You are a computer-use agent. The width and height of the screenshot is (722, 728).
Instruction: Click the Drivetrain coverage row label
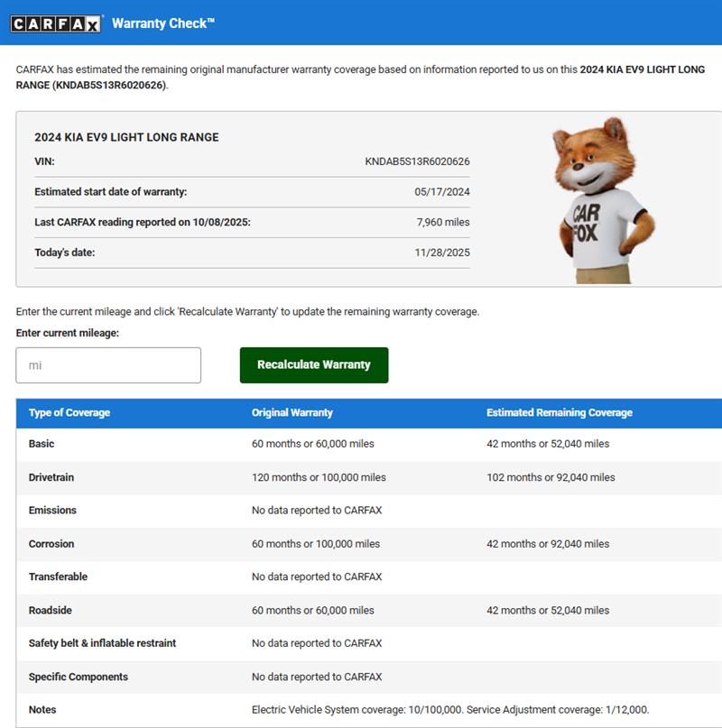tap(52, 477)
